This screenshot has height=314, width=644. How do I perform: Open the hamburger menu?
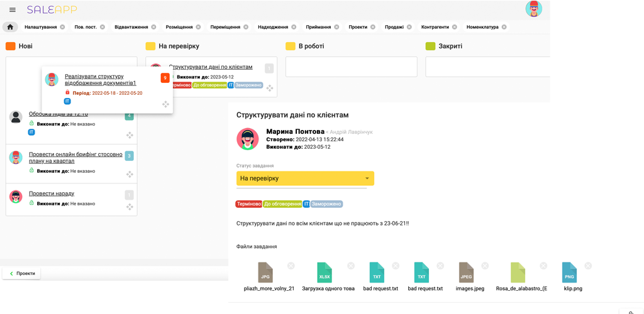[x=13, y=10]
